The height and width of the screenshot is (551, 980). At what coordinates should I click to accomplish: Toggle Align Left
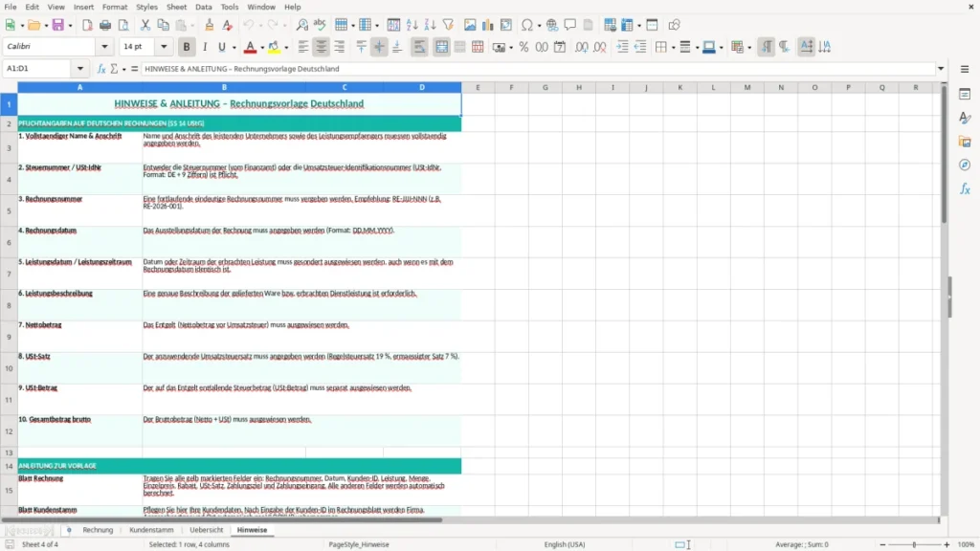[303, 47]
